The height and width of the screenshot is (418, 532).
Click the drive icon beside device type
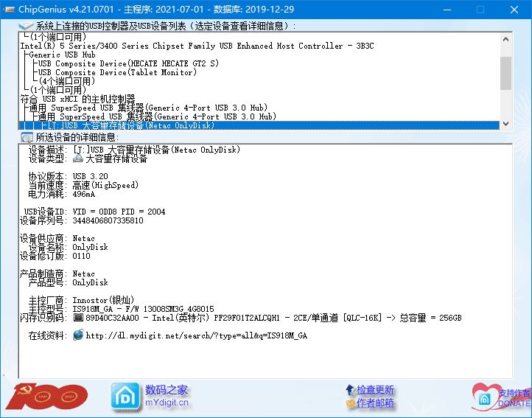(x=78, y=159)
